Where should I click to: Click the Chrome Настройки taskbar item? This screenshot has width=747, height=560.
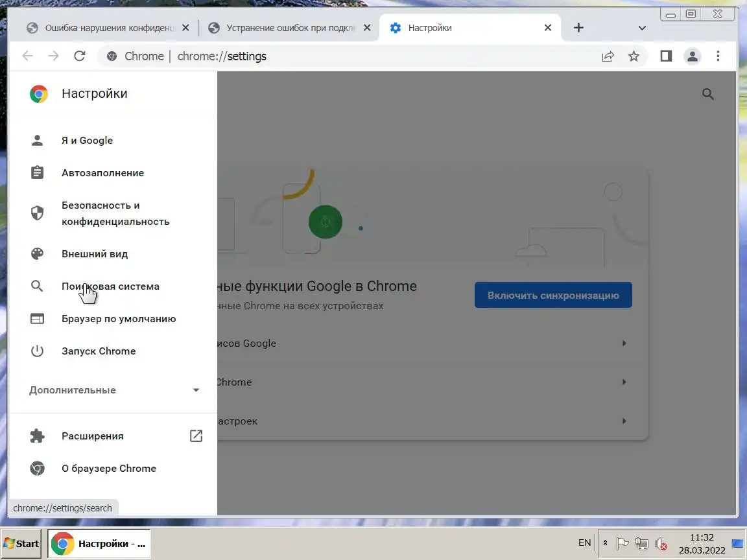(99, 543)
